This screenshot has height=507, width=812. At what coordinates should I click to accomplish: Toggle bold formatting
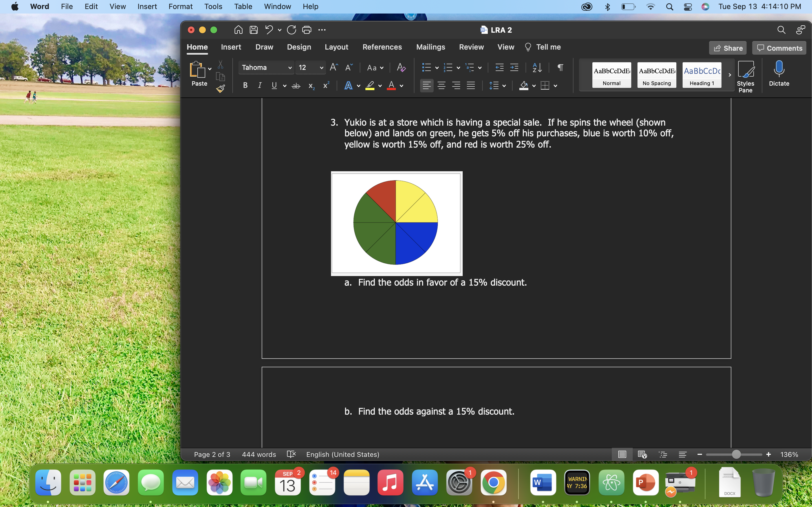245,86
